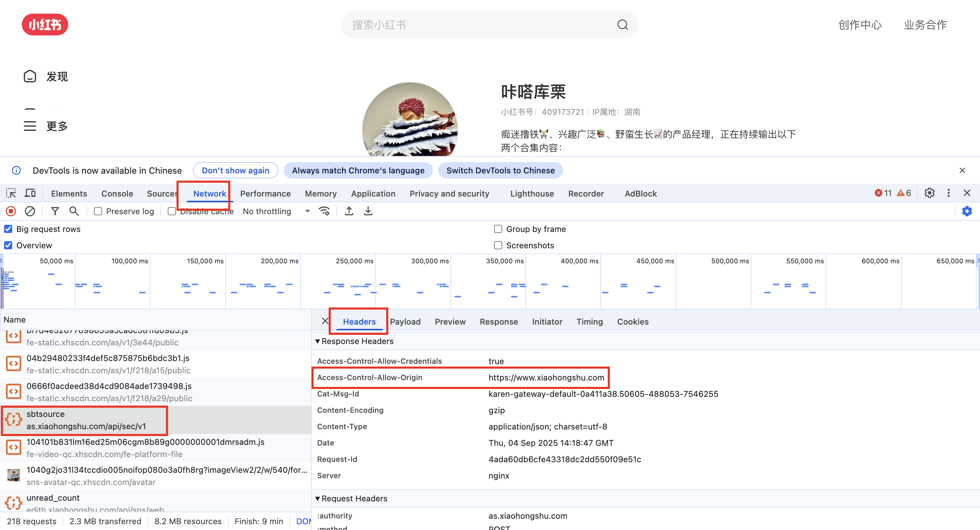The image size is (980, 530).
Task: Open the Payload tab
Action: pos(405,322)
